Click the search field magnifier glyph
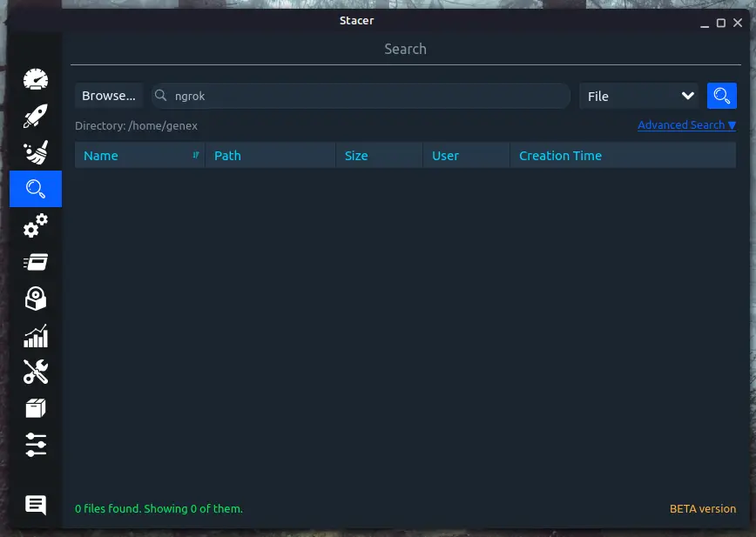The width and height of the screenshot is (756, 537). pyautogui.click(x=160, y=96)
